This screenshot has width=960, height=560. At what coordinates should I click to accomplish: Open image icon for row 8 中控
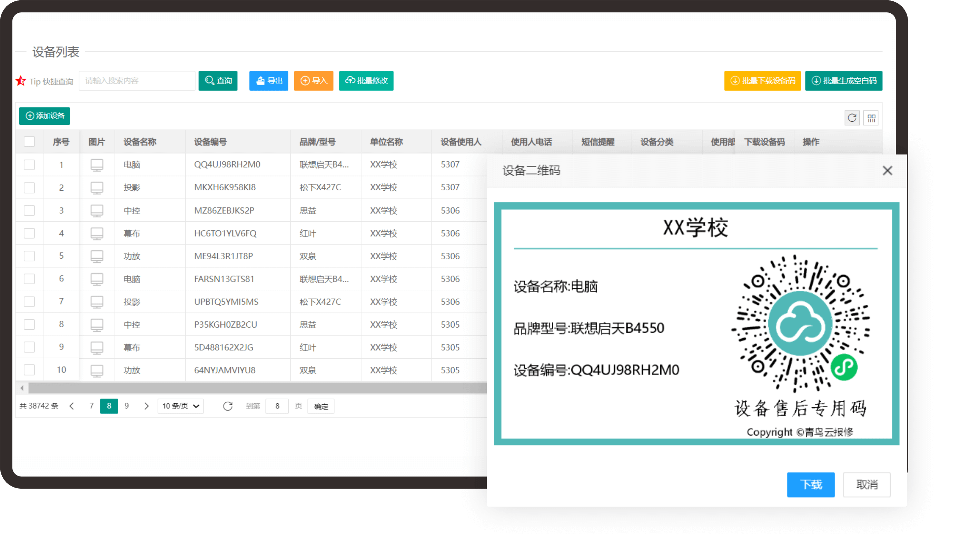point(97,325)
